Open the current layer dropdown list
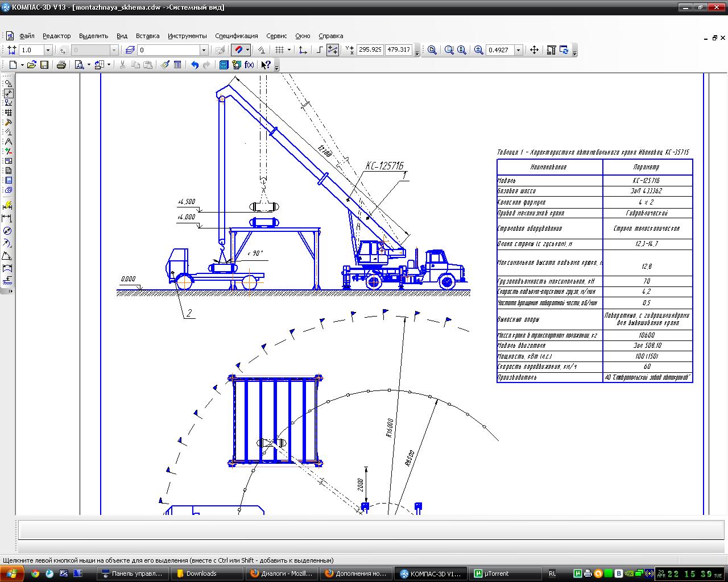 click(x=203, y=50)
